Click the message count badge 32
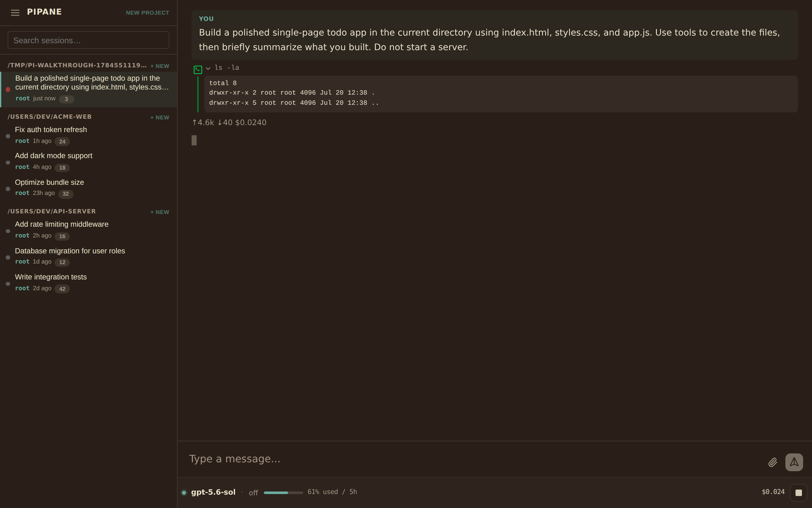812x508 pixels. pos(66,194)
